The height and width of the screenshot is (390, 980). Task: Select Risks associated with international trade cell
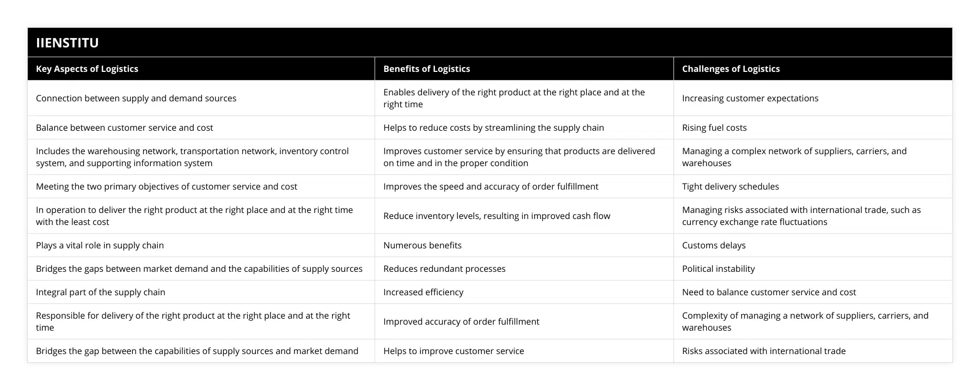pyautogui.click(x=763, y=351)
